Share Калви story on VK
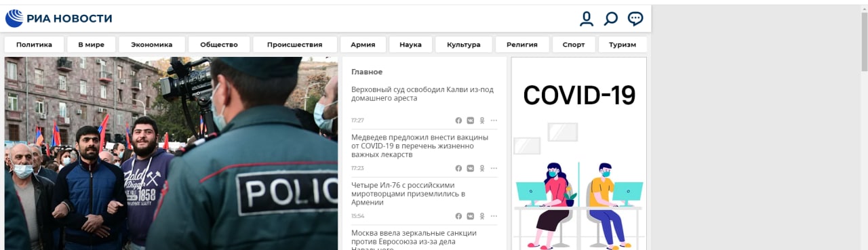Viewport: 868px width, 250px height. click(470, 121)
